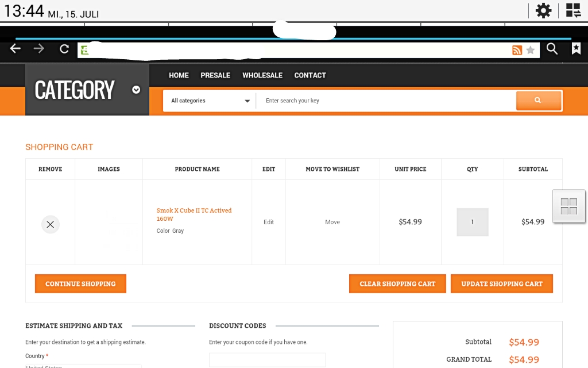
Task: Open the Smok X Cube II TC product link
Action: (x=194, y=214)
